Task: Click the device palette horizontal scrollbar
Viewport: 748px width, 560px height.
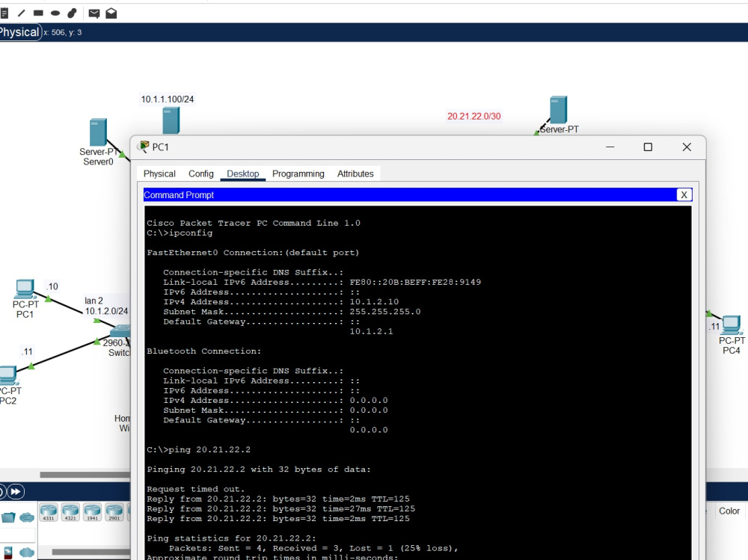Action: (x=90, y=552)
